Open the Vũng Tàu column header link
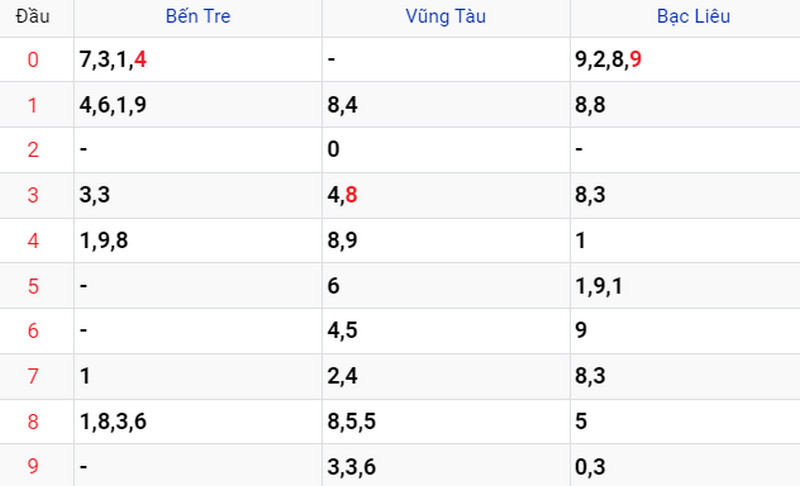 click(445, 16)
